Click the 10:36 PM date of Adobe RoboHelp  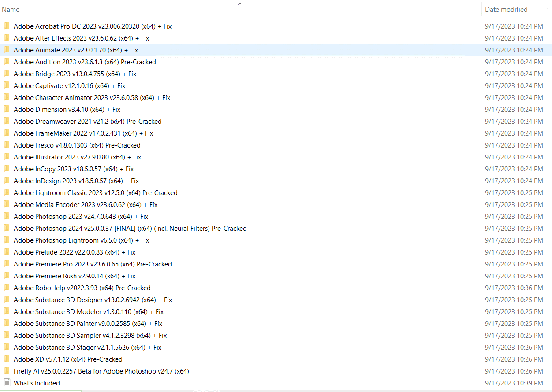(x=514, y=288)
